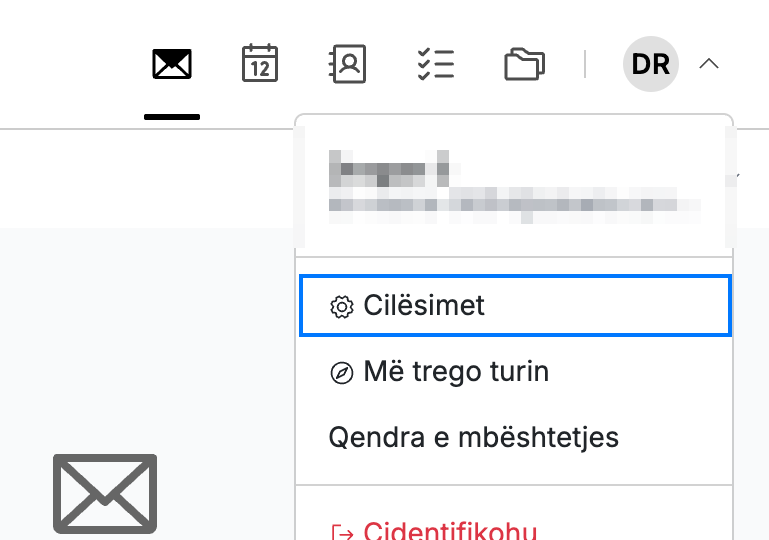Click the large gray envelope illustration
769x540 pixels.
(105, 493)
